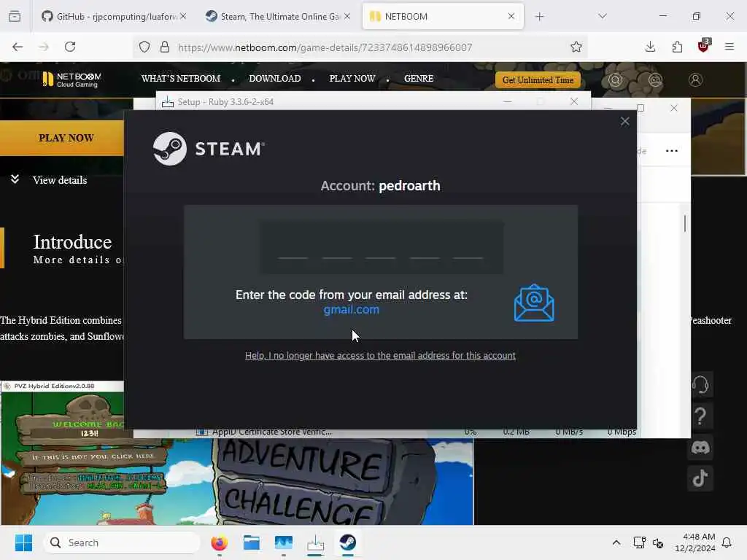This screenshot has width=747, height=560.
Task: Click the taskbar Search box
Action: click(x=122, y=542)
